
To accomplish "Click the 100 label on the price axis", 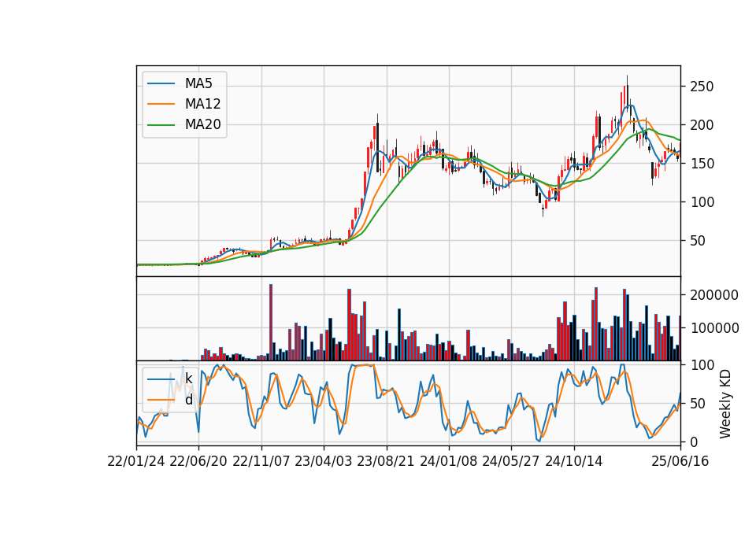I will (x=702, y=202).
